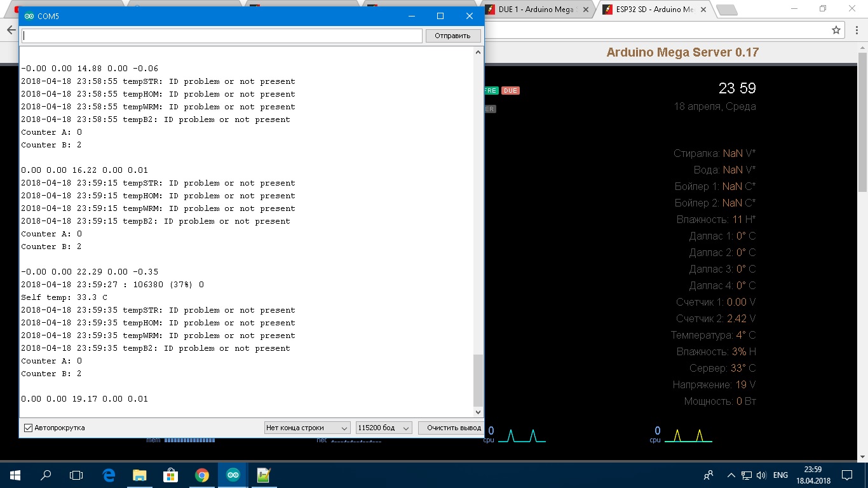Click the Вода NaN V reading

(x=724, y=170)
